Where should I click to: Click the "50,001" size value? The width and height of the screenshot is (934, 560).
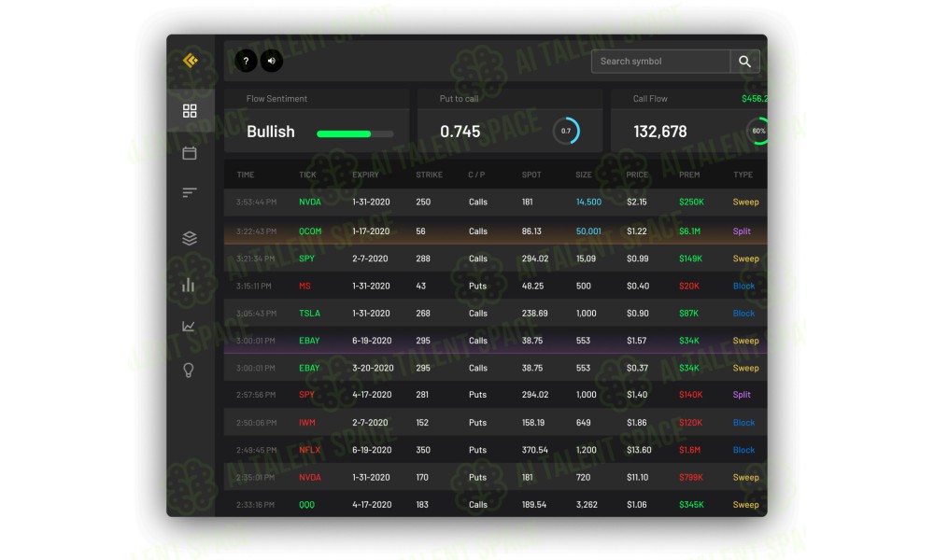588,231
